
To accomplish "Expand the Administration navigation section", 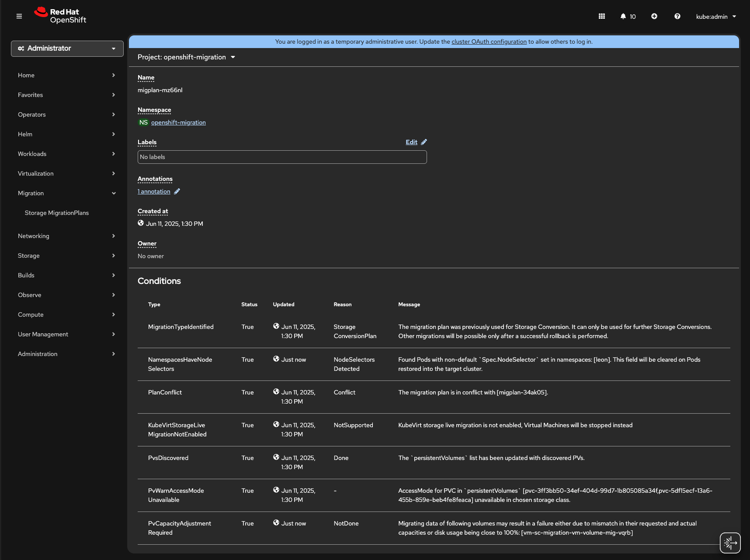I will pos(66,354).
